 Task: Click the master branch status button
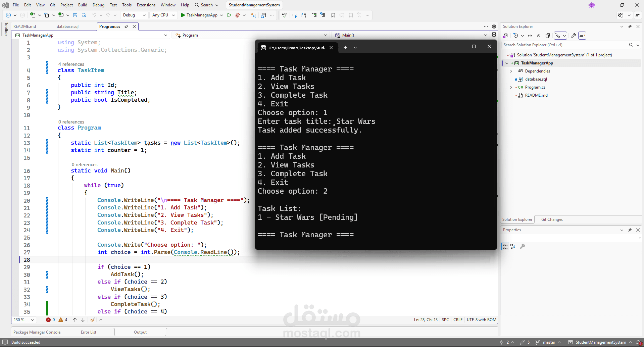[548, 342]
